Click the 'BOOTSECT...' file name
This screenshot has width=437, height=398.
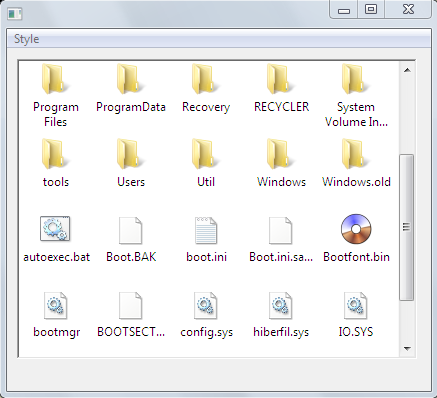coord(131,332)
